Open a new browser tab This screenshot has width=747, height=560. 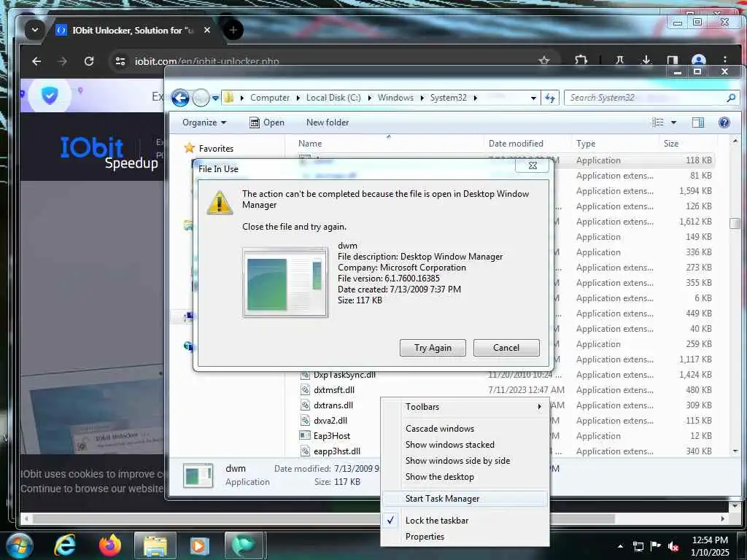(233, 31)
